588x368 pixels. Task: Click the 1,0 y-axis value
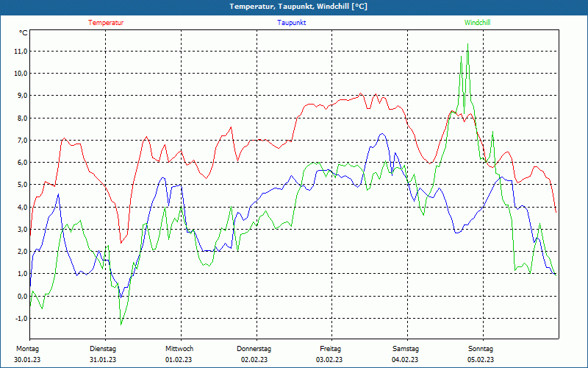(x=22, y=274)
